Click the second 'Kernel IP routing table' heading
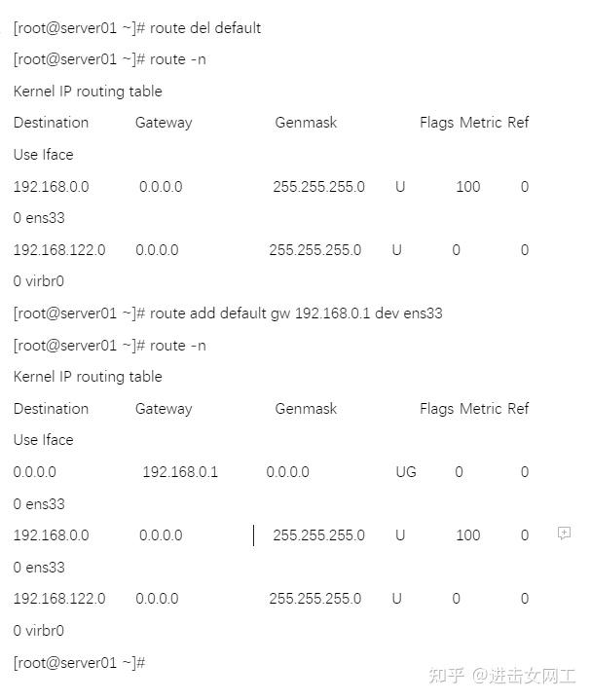This screenshot has width=591, height=700. point(88,377)
